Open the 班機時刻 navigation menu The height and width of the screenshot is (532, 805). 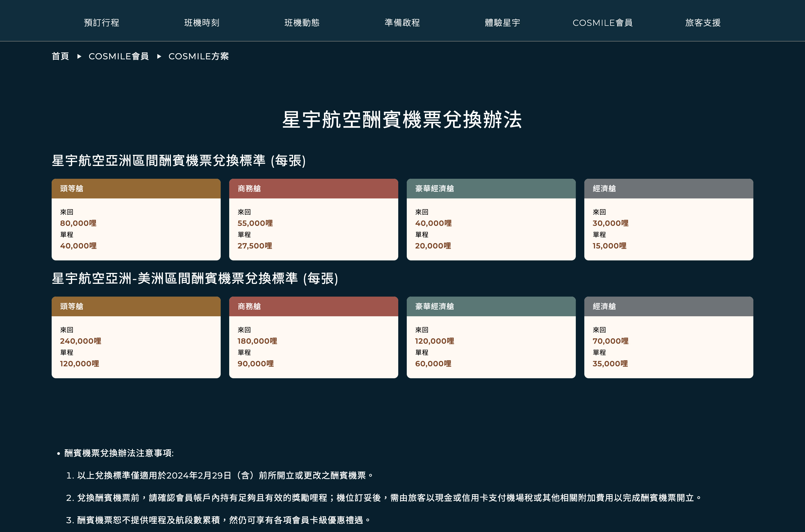[202, 23]
